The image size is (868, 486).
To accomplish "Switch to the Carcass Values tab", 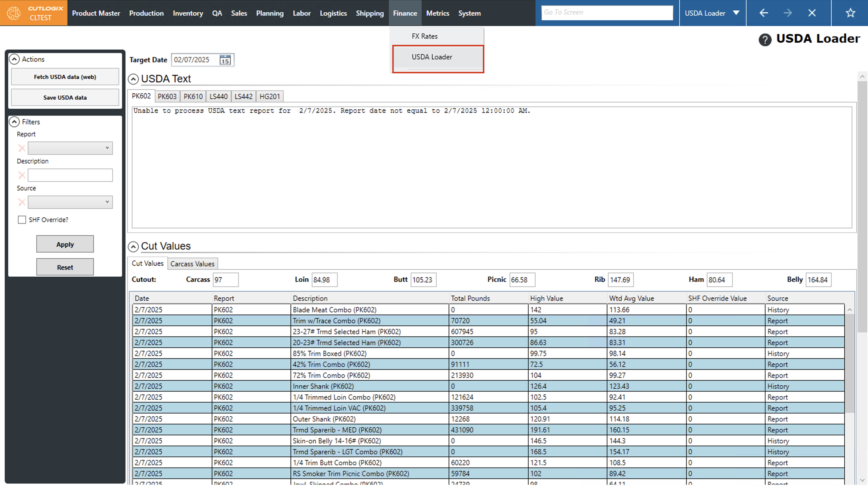I will pos(192,264).
